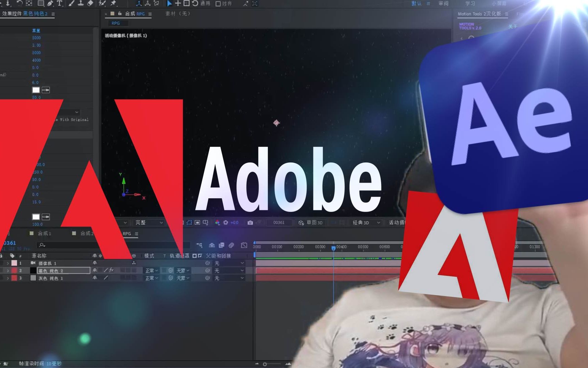Viewport: 588px width, 368px height.
Task: Enable the motion blur icon in timeline
Action: 231,245
